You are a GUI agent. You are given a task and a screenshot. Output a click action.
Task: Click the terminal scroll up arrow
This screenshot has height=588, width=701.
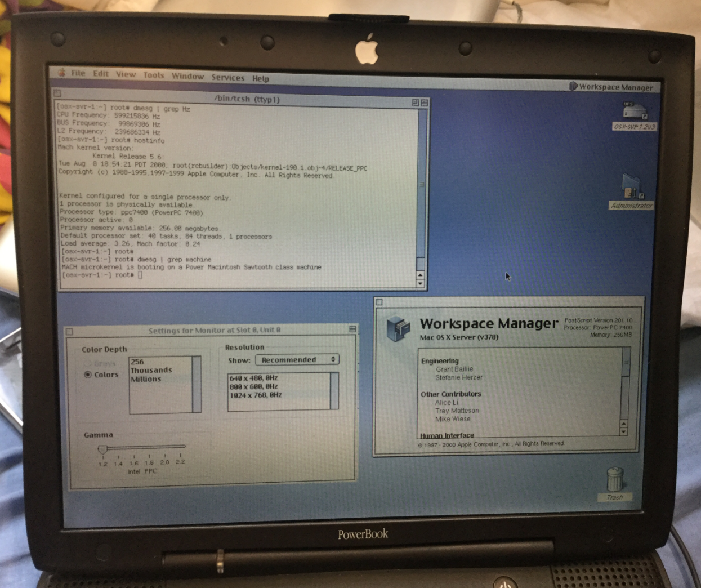coord(419,275)
